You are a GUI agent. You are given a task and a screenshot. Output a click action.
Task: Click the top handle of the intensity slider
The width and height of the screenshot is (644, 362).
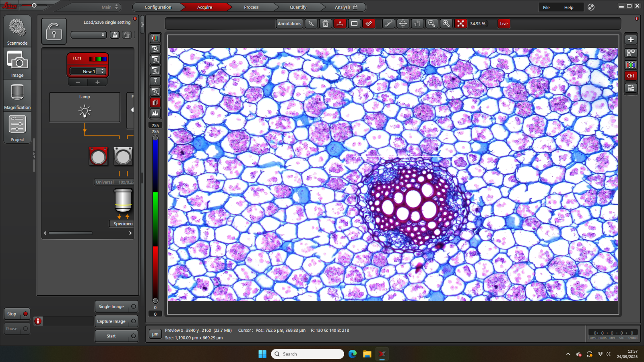pos(155,138)
